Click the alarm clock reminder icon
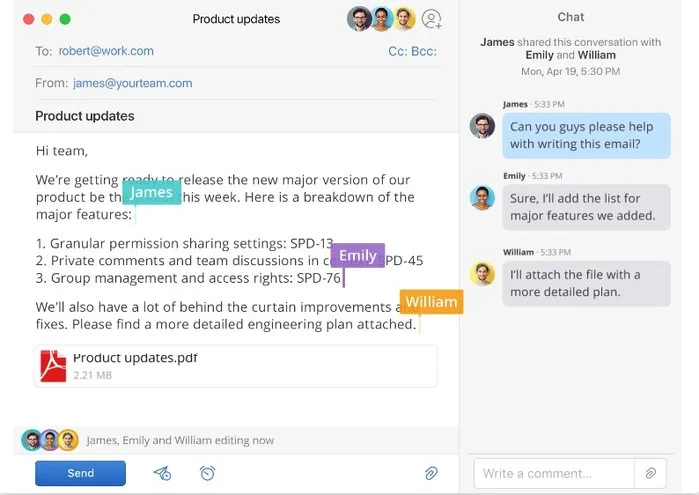Screen dimensions: 699x495 (x=207, y=473)
